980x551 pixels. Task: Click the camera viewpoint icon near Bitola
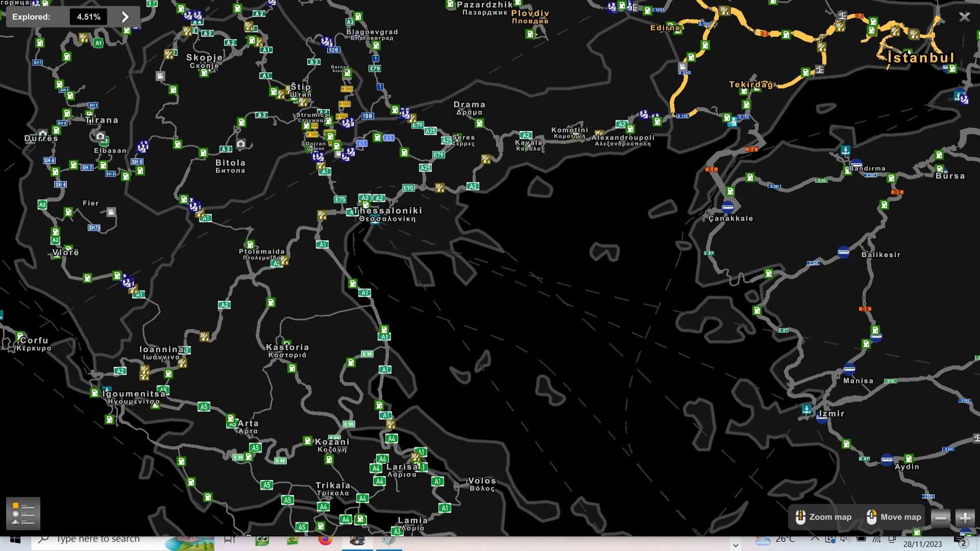241,144
